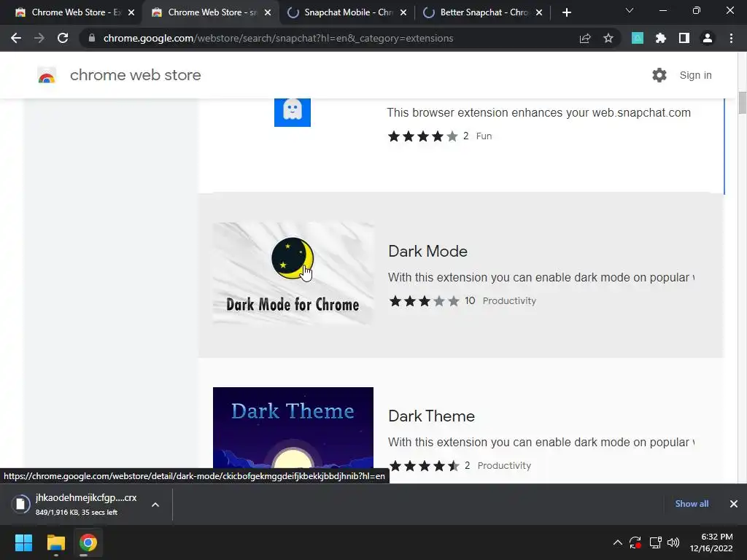Viewport: 747px width, 560px height.
Task: Click the ghost extension four-star rating
Action: tap(423, 136)
